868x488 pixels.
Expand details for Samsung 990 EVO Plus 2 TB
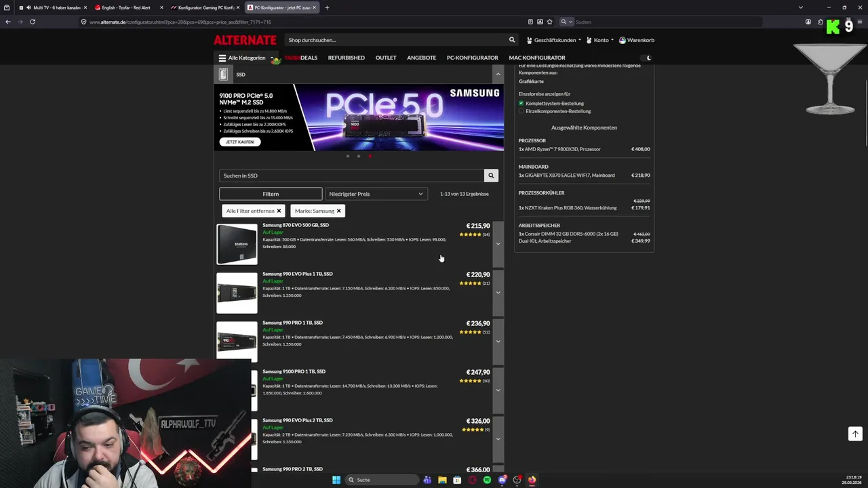(x=498, y=439)
